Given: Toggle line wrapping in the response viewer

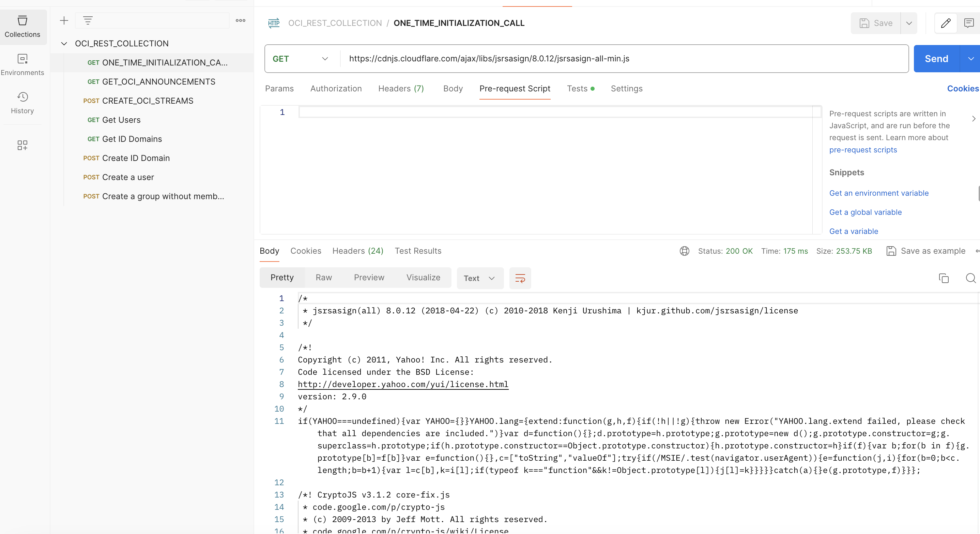Looking at the screenshot, I should click(520, 278).
